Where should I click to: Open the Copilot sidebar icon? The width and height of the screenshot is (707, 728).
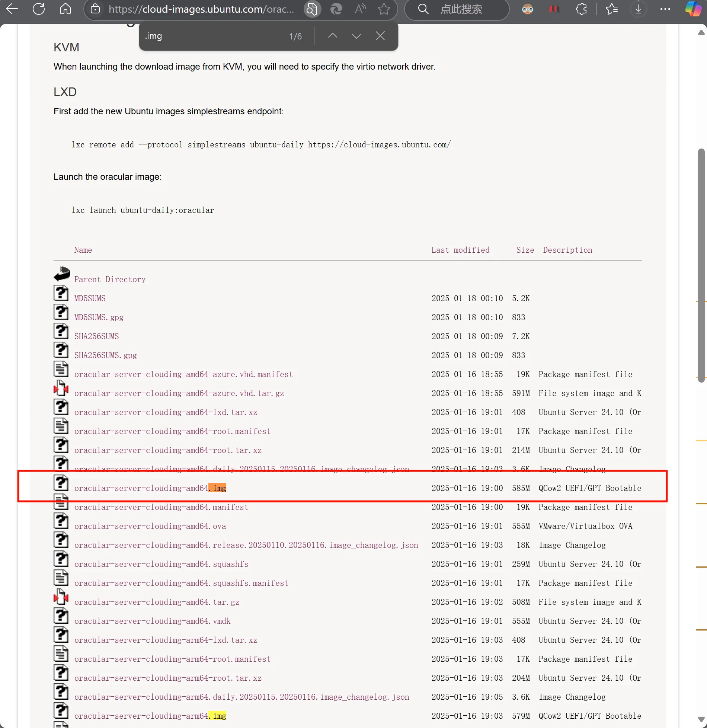[693, 9]
